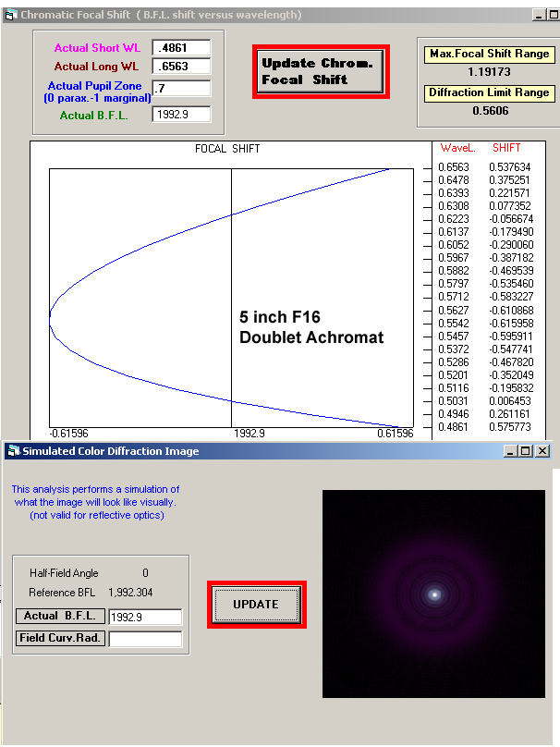The height and width of the screenshot is (747, 560).
Task: Click the 0.5372 wavelength row
Action: tap(454, 349)
